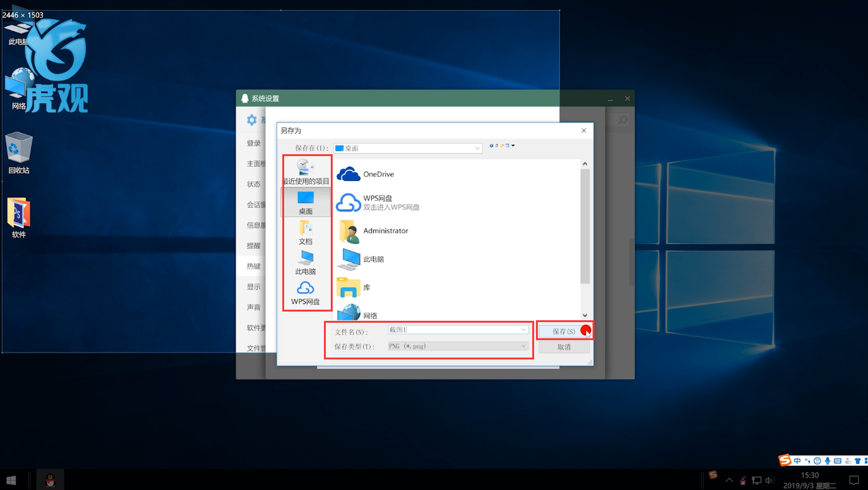868x490 pixels.
Task: Select 此电脑 in the Save As places bar
Action: (x=305, y=262)
